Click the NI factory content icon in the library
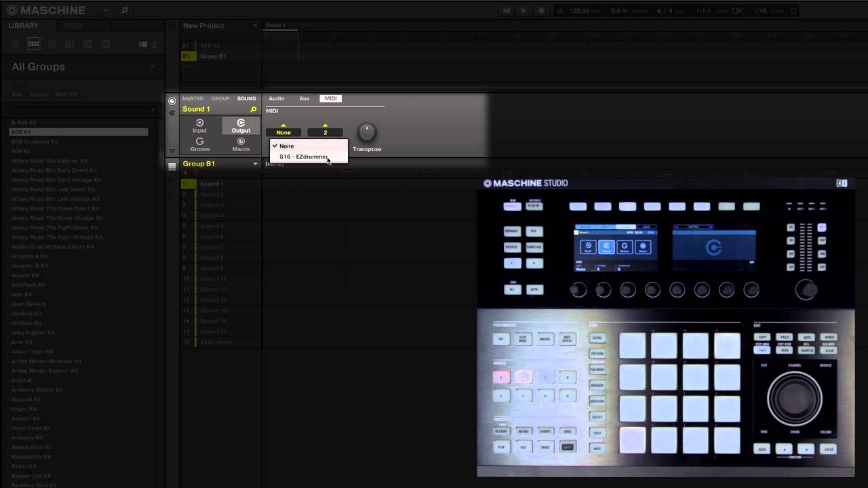The width and height of the screenshot is (868, 488). pyautogui.click(x=142, y=44)
